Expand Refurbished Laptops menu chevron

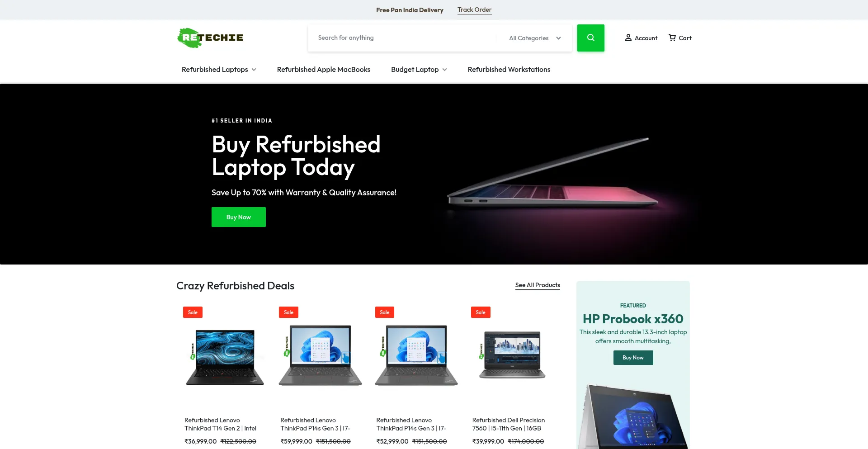point(254,70)
